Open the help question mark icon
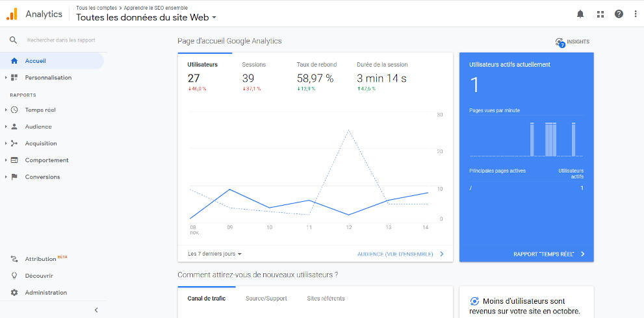 (619, 14)
